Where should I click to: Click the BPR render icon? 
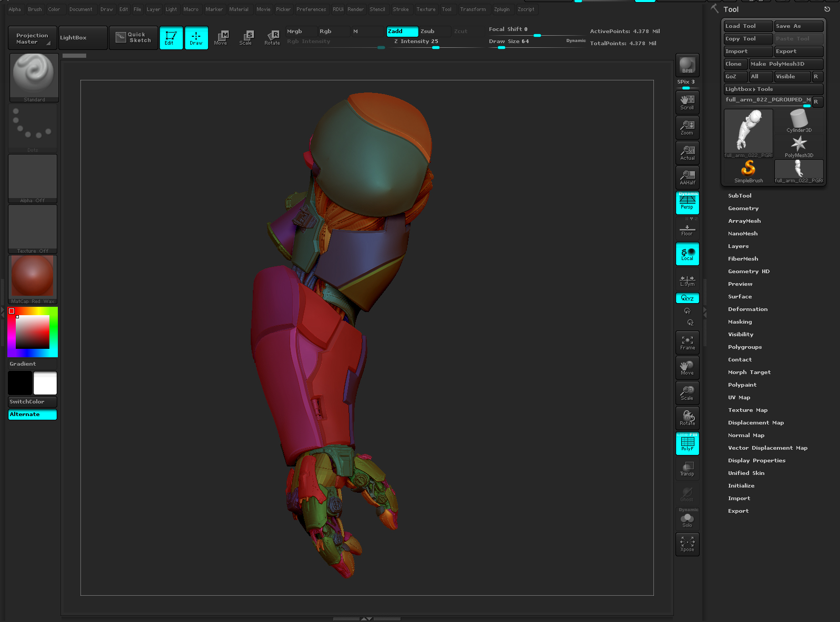(687, 65)
